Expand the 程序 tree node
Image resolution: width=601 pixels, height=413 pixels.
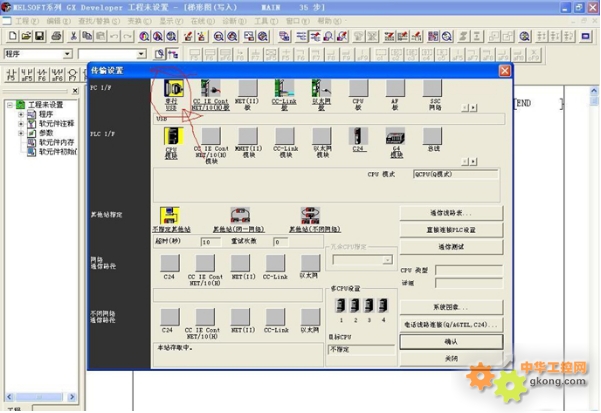[x=21, y=114]
